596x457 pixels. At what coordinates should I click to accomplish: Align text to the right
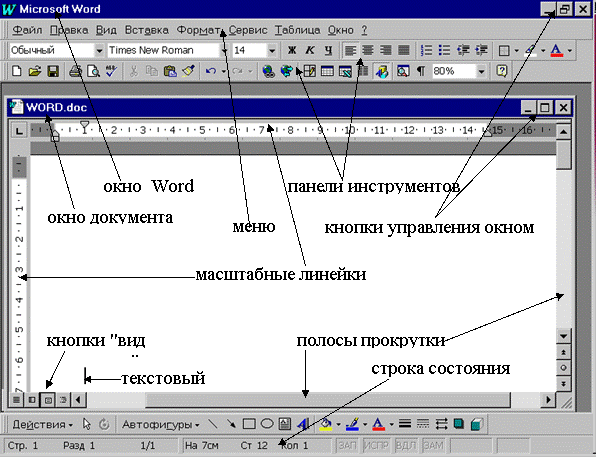point(385,50)
